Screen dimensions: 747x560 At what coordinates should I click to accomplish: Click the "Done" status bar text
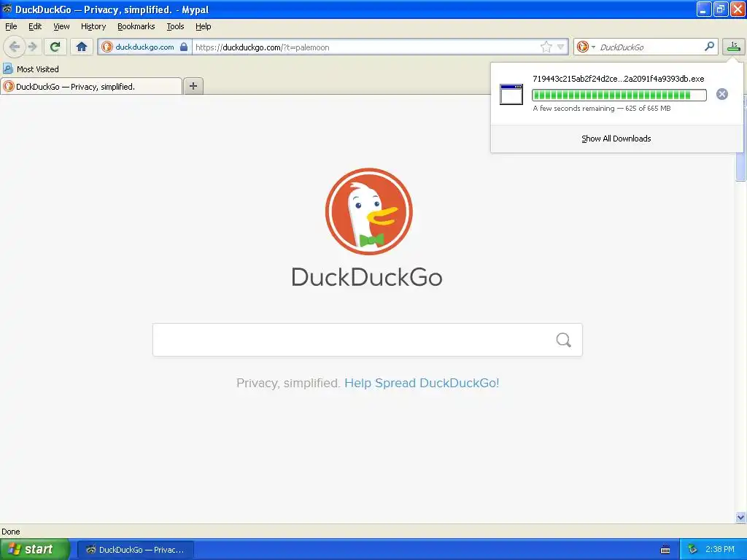[x=10, y=532]
